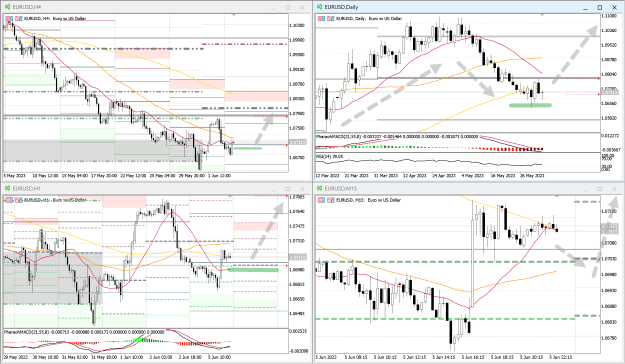Viewport: 625px width, 364px height.
Task: Open Depth of Market icon in M15 chart
Action: 321,200
